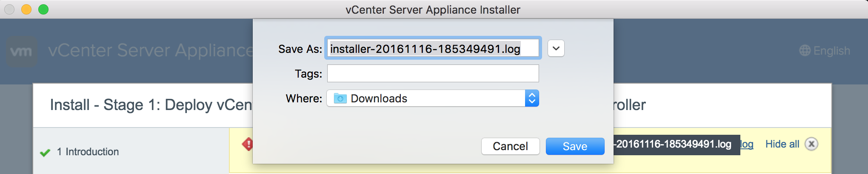This screenshot has width=868, height=174.
Task: Expand the save dialog with the chevron button
Action: coord(556,49)
